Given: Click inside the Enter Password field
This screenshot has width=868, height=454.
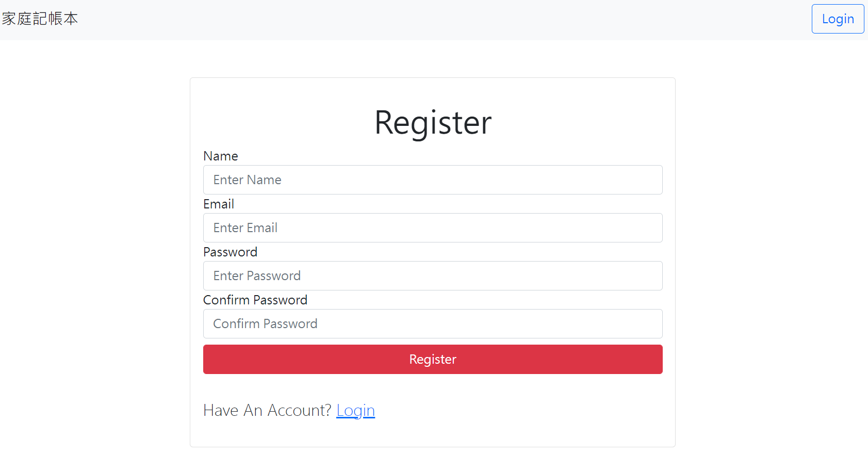Looking at the screenshot, I should 432,275.
